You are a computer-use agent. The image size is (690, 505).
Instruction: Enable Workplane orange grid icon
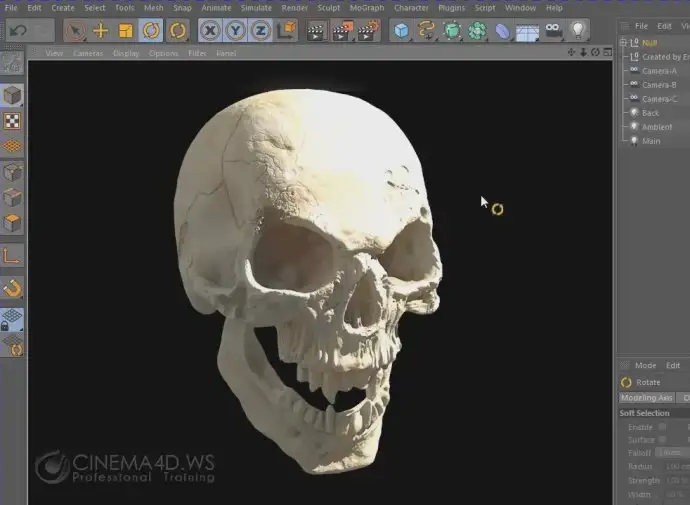point(12,146)
